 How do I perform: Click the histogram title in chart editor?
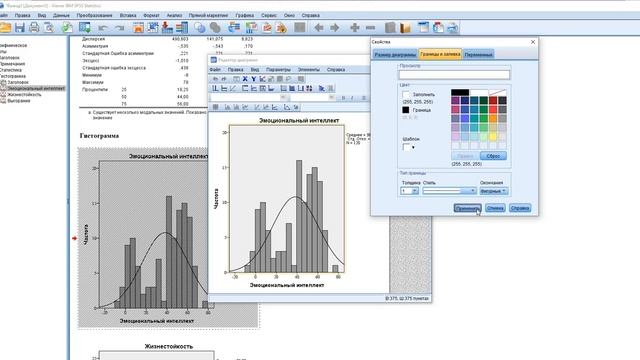[x=299, y=120]
